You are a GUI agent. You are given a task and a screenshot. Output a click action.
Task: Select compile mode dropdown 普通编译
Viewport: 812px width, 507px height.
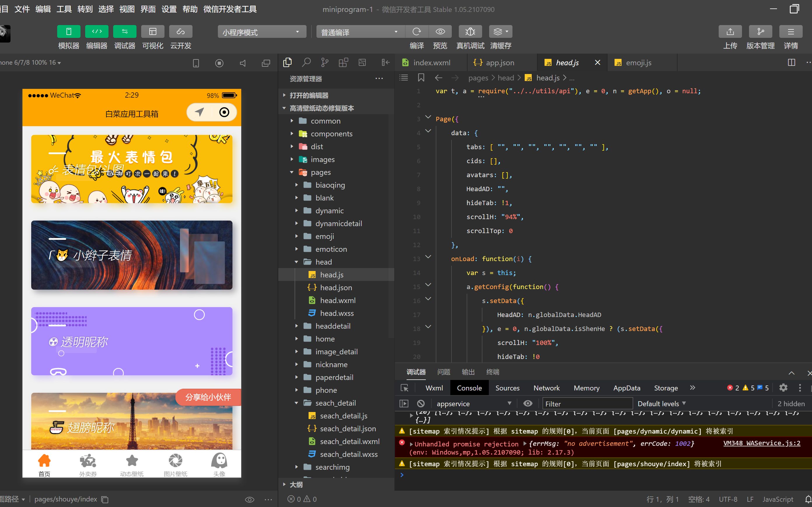[358, 31]
